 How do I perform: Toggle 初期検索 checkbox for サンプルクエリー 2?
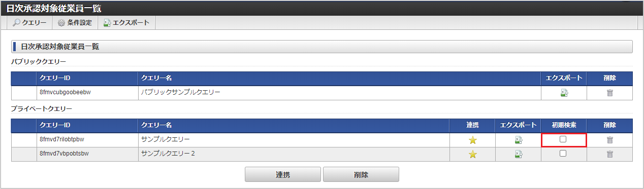coord(563,154)
